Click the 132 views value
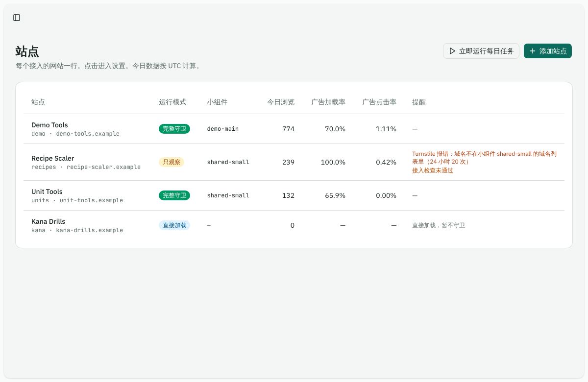Screen dimensions: 588x382 pyautogui.click(x=288, y=195)
